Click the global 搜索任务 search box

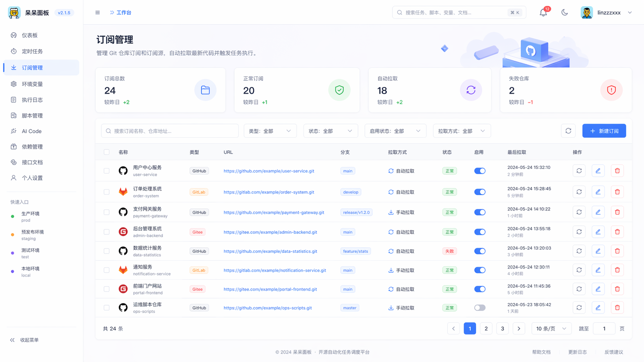click(x=459, y=12)
